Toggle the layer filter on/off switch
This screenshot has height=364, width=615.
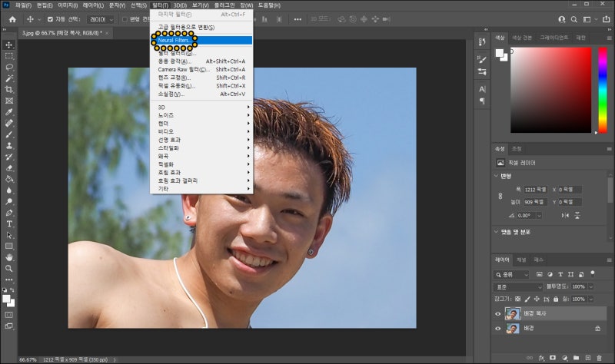point(592,273)
